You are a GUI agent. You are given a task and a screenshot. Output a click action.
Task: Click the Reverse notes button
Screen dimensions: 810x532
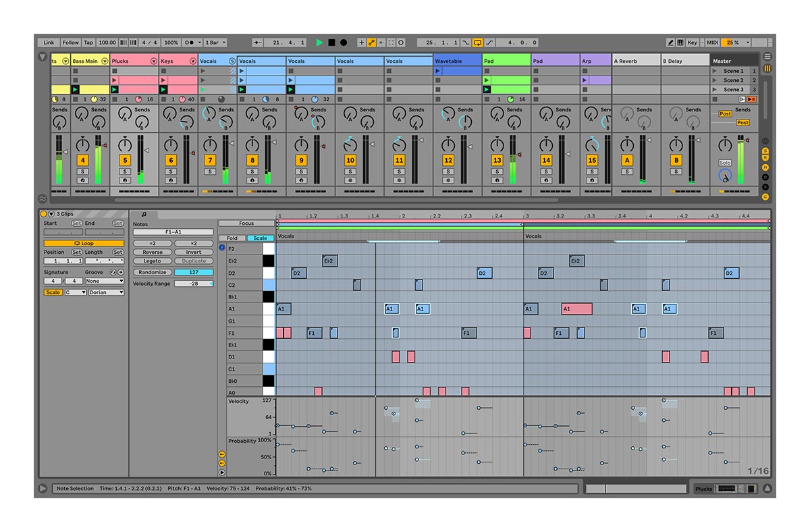[x=153, y=252]
